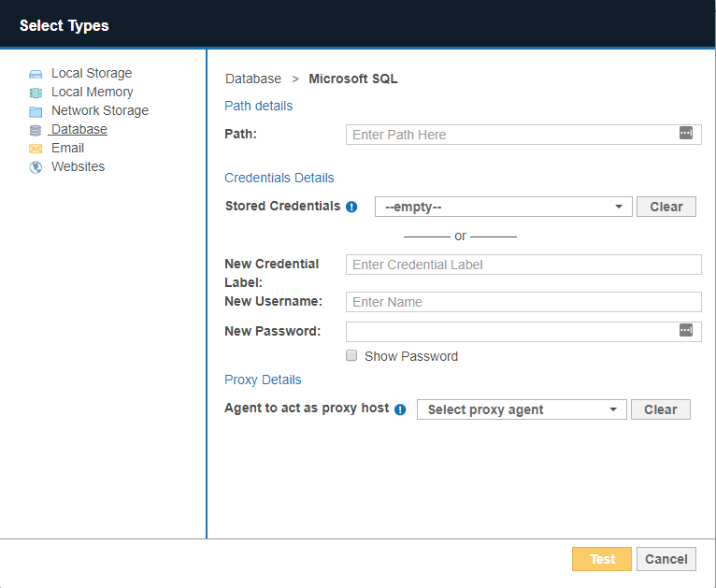This screenshot has width=716, height=588.
Task: Click the Stored Credentials info icon
Action: (x=351, y=207)
